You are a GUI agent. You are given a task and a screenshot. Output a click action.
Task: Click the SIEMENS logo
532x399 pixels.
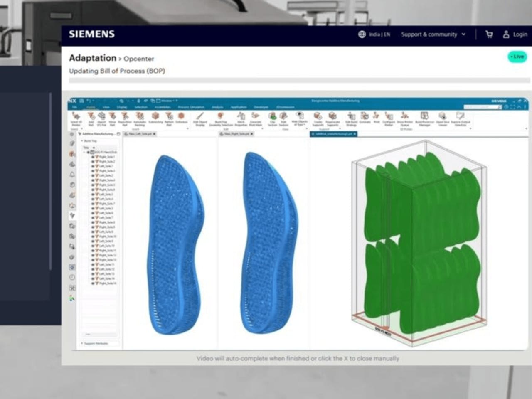click(x=91, y=34)
